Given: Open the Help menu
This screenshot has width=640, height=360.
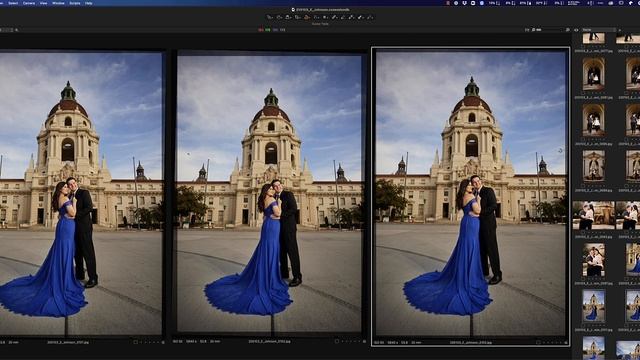Looking at the screenshot, I should (x=89, y=3).
